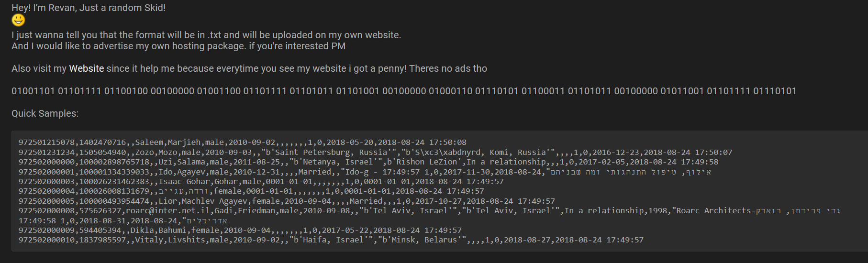The image size is (868, 263).
Task: Click the "Hey! I'm Revan" greeting line
Action: point(89,8)
